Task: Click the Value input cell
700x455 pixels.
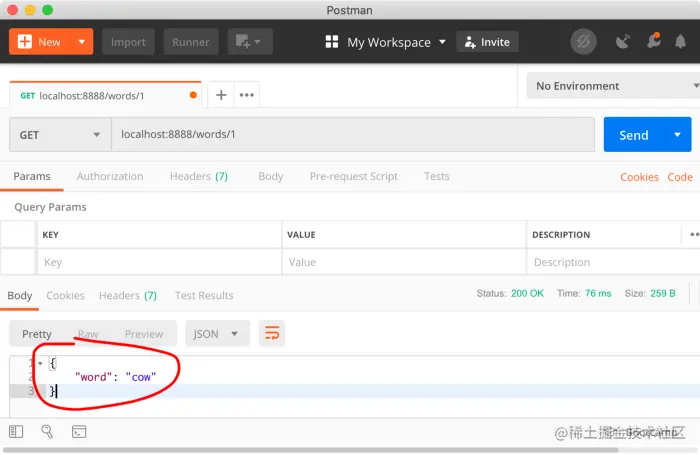Action: (404, 262)
